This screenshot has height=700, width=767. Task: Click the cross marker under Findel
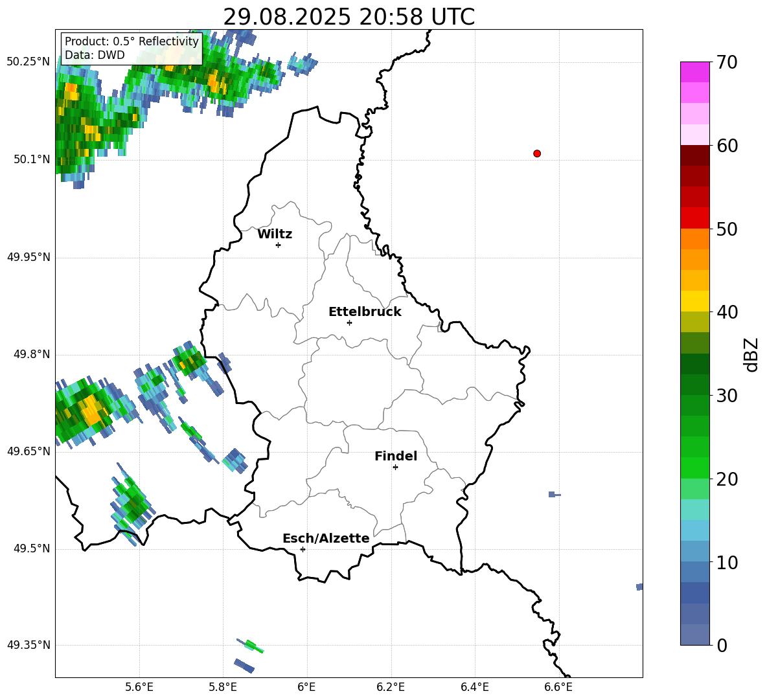click(x=395, y=468)
